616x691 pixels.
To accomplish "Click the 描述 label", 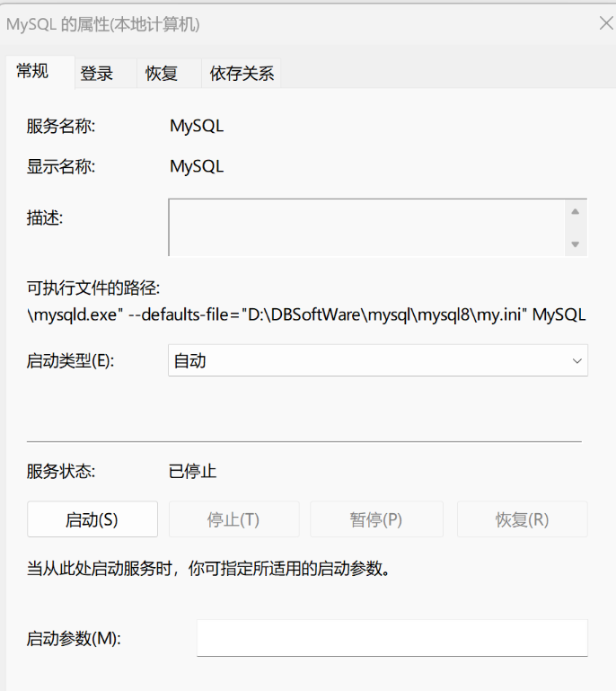I will [x=45, y=217].
